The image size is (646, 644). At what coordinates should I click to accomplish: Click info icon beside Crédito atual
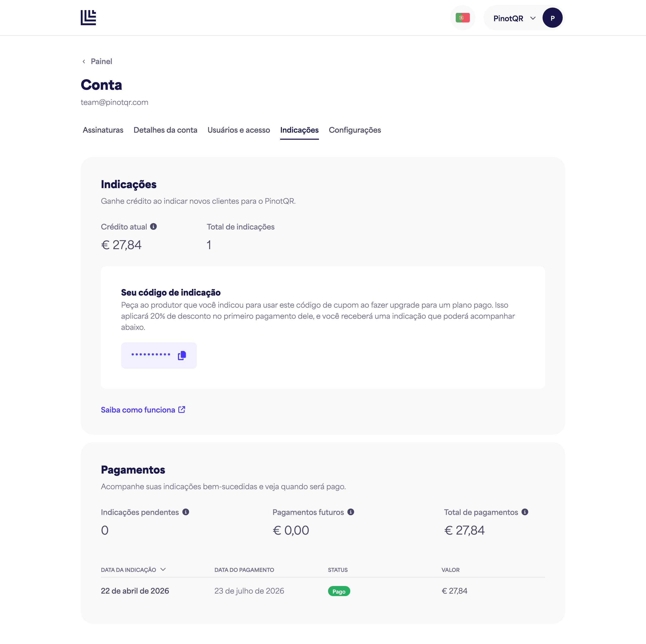(x=153, y=227)
